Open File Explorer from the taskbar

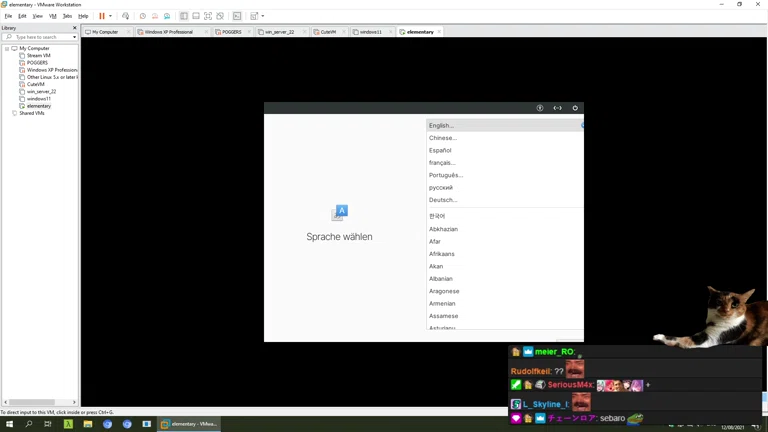88,424
